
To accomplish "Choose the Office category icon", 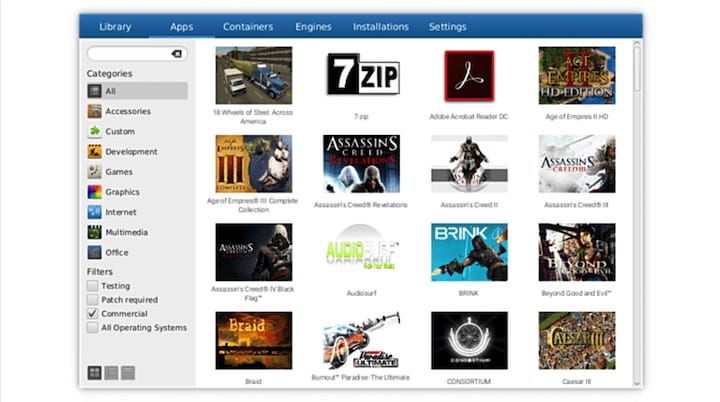I will [x=95, y=253].
